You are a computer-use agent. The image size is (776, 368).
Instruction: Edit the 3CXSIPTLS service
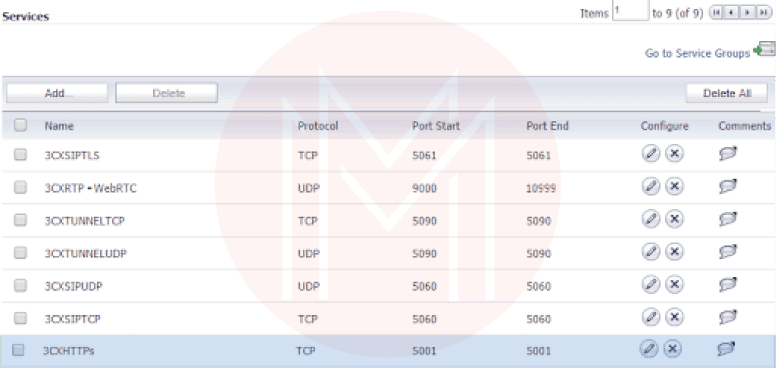[x=651, y=154]
